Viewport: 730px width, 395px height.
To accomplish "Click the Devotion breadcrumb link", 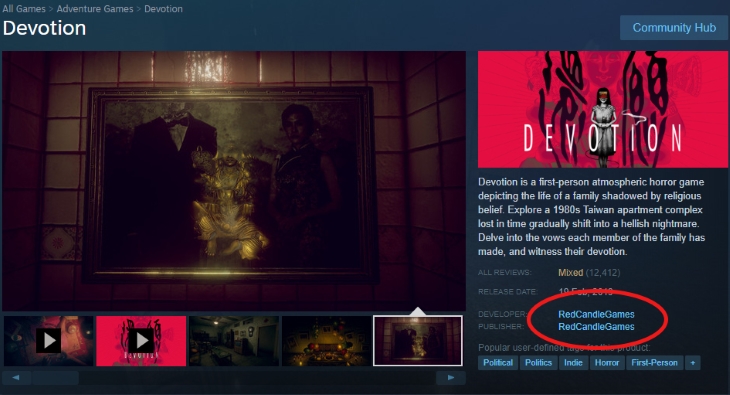I will click(x=163, y=8).
